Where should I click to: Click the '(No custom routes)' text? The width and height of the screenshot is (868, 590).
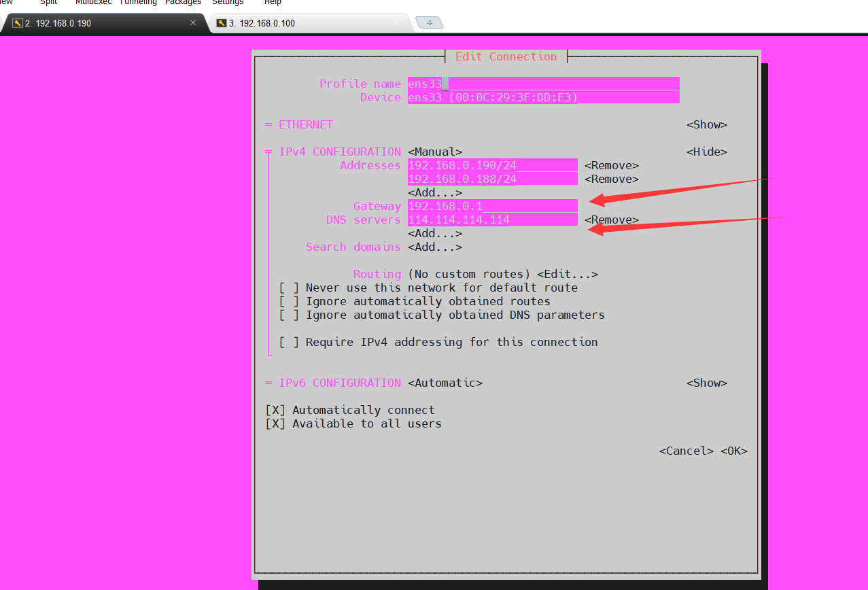coord(469,274)
